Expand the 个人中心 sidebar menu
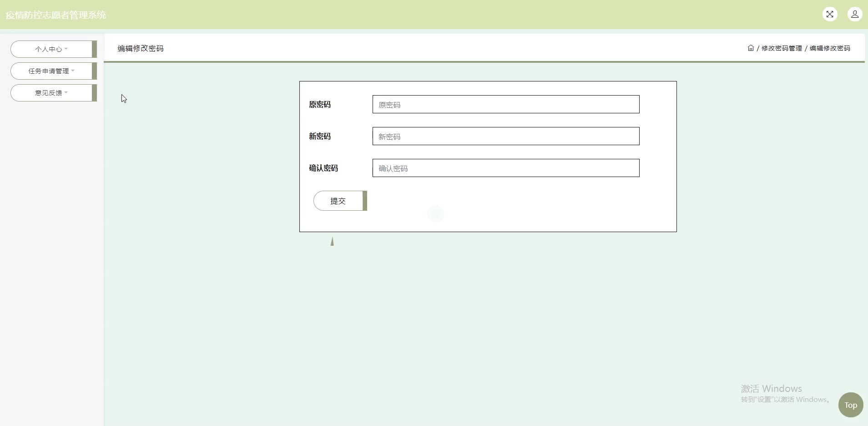Image resolution: width=868 pixels, height=426 pixels. click(54, 49)
